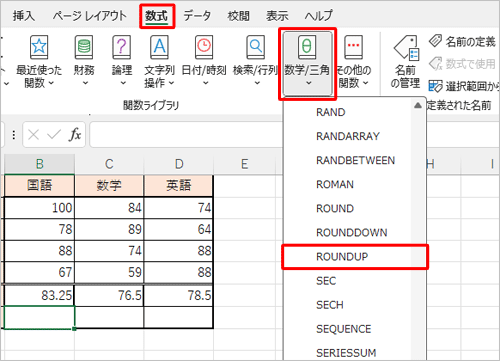Switch to the 挿入 ribbon tab
The height and width of the screenshot is (361, 500).
click(24, 16)
